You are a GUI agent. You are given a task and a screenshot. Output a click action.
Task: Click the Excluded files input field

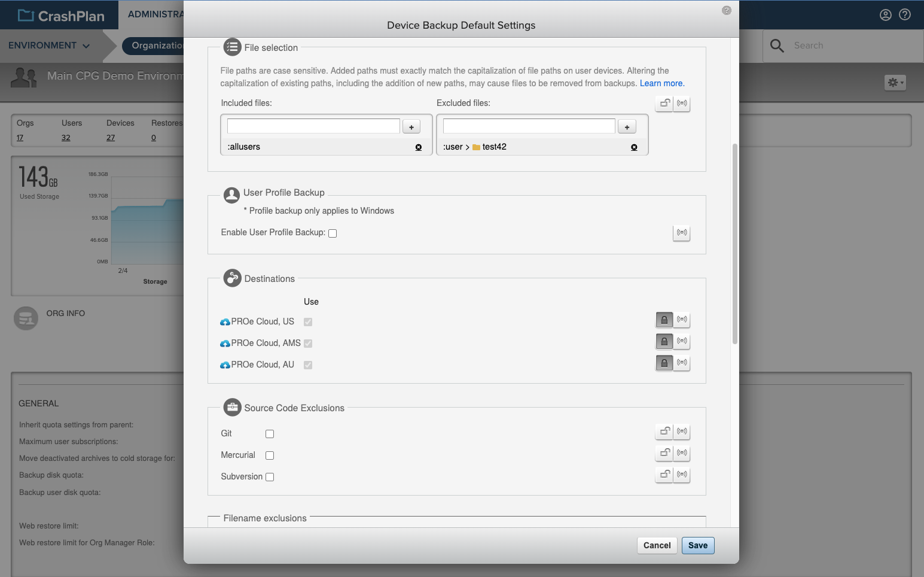point(528,126)
